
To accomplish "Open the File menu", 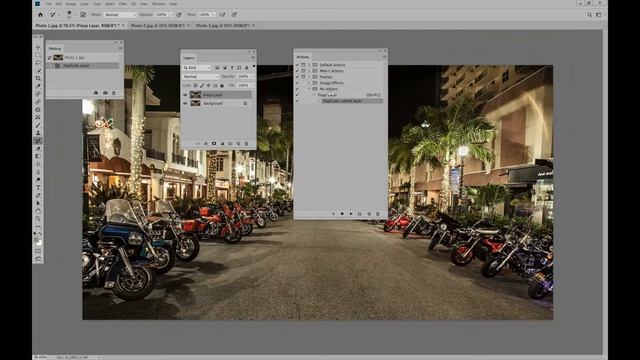I will tap(49, 4).
